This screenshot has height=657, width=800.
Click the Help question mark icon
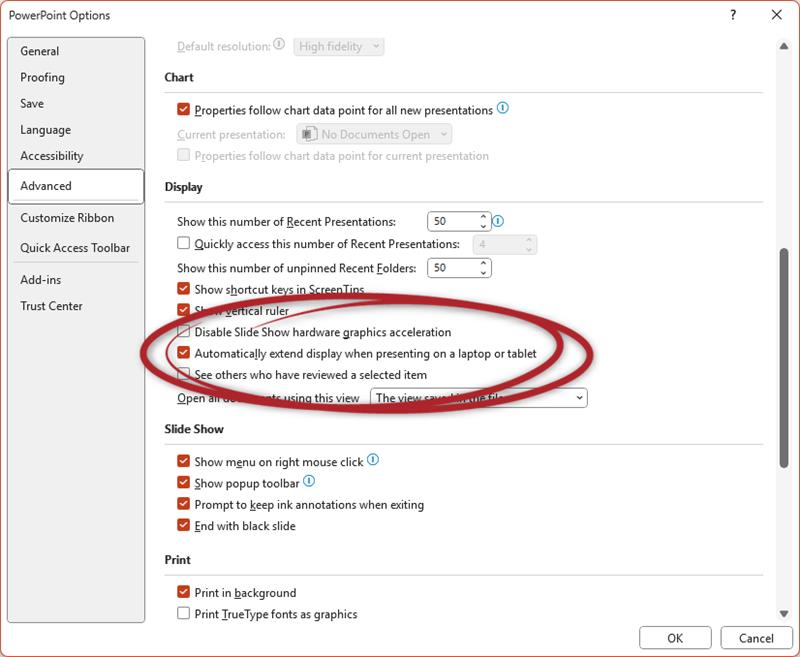733,15
